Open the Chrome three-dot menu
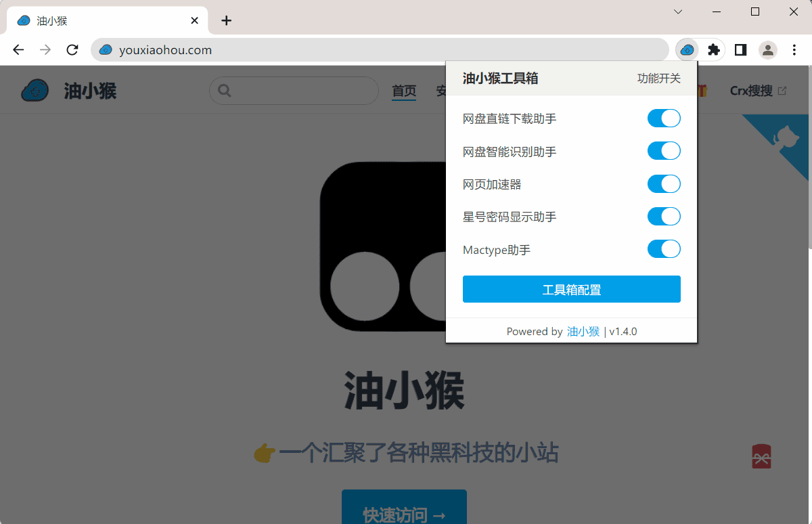812x524 pixels. click(794, 49)
